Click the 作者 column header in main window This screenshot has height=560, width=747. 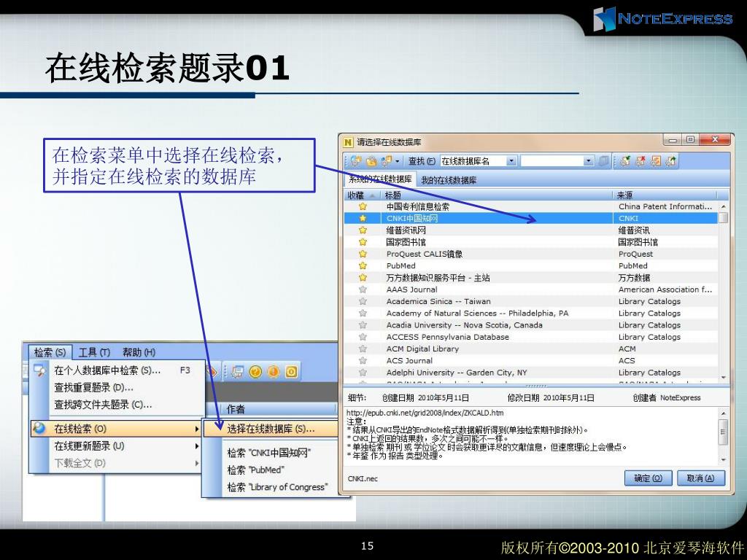pos(279,409)
